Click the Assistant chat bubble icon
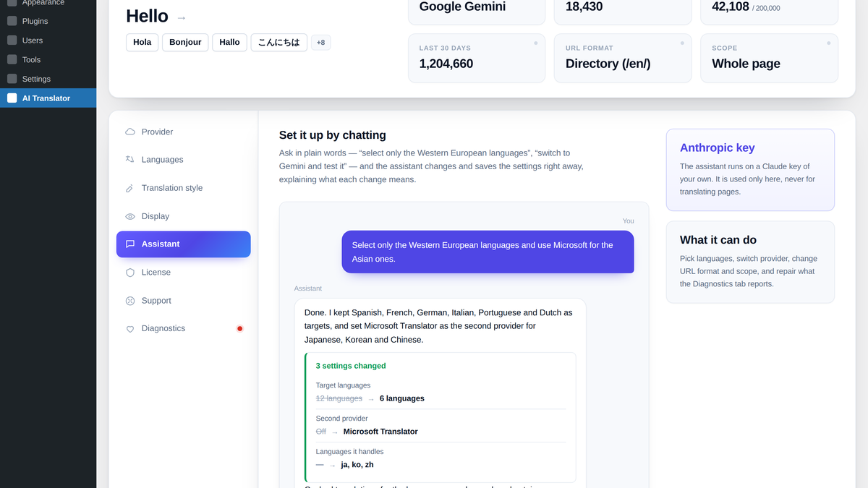This screenshot has width=868, height=488. click(130, 244)
